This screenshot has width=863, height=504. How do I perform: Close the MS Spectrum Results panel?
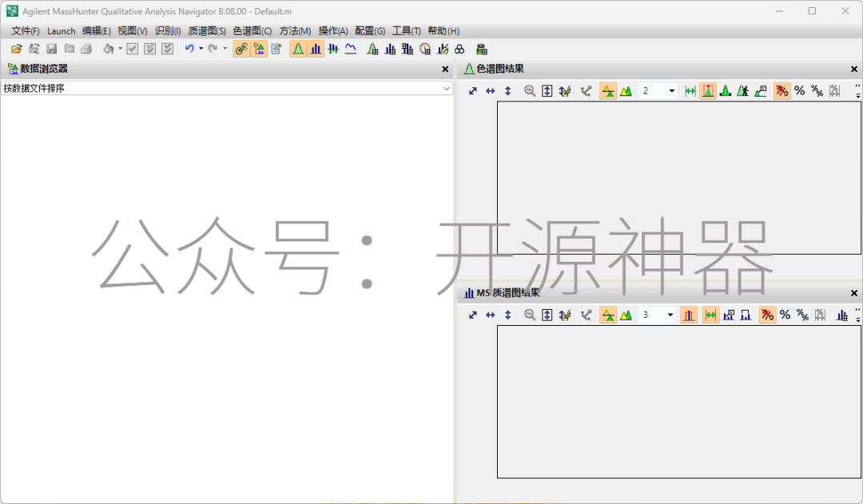tap(854, 292)
